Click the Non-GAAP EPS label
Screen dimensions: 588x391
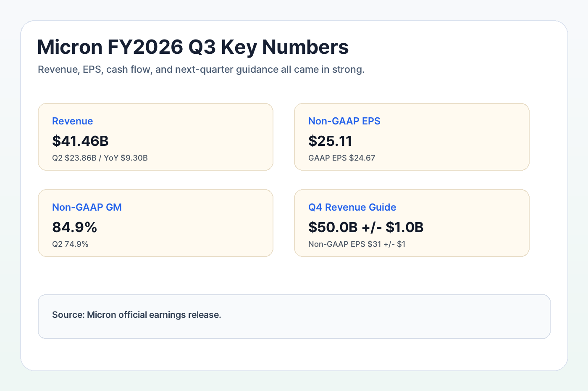point(344,121)
